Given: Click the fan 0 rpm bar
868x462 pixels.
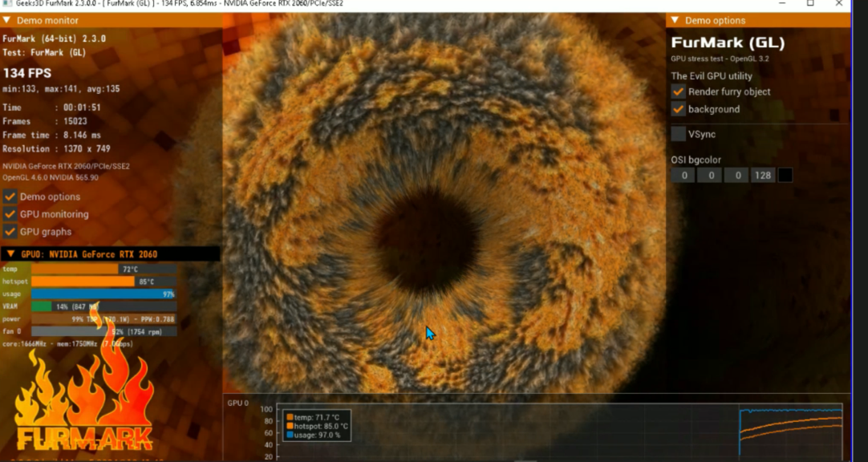Looking at the screenshot, I should (104, 331).
